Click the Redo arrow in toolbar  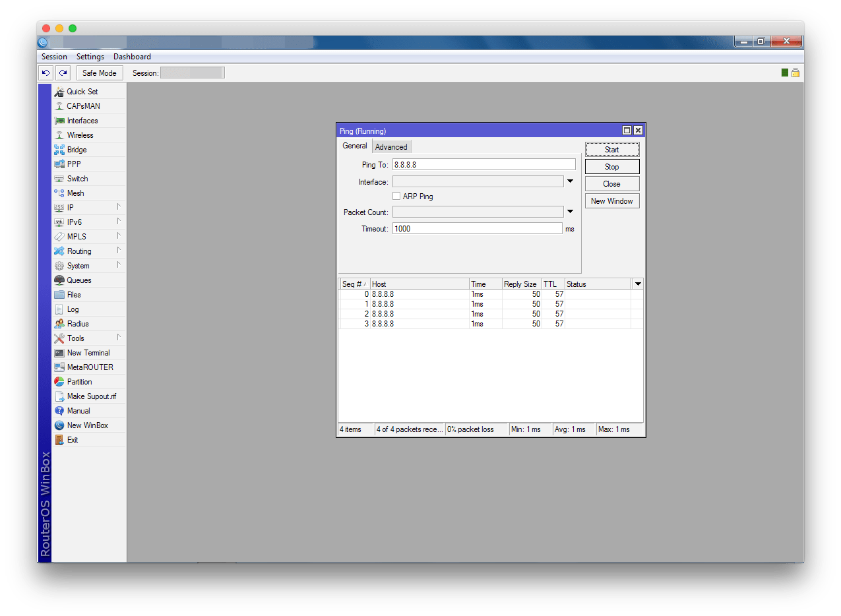63,73
